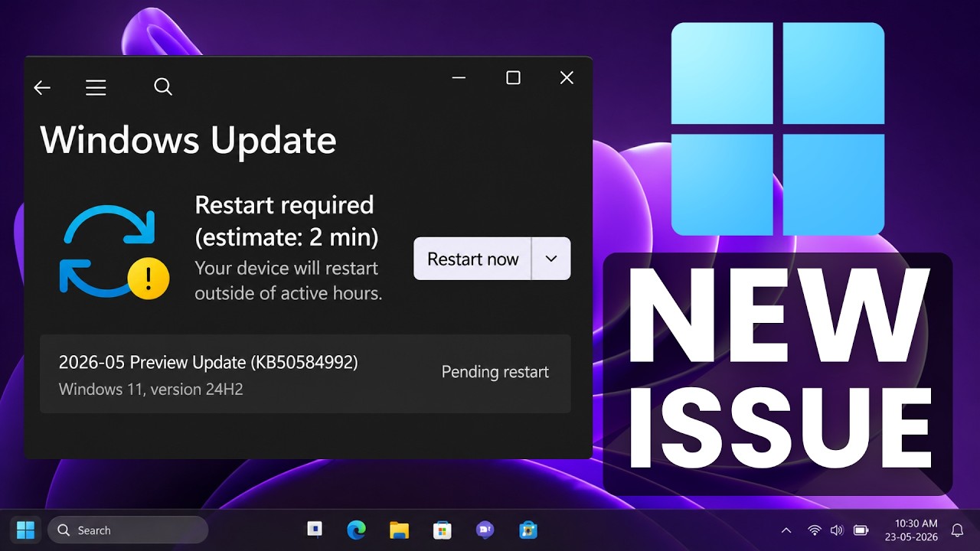Viewport: 980px width, 551px height.
Task: Open the Settings search icon
Action: [163, 87]
